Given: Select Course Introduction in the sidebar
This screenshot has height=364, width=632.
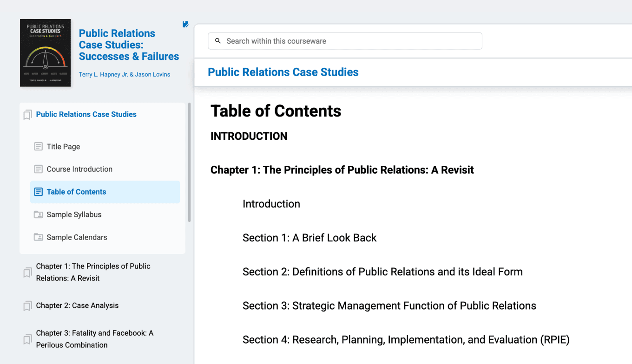Looking at the screenshot, I should pyautogui.click(x=79, y=169).
